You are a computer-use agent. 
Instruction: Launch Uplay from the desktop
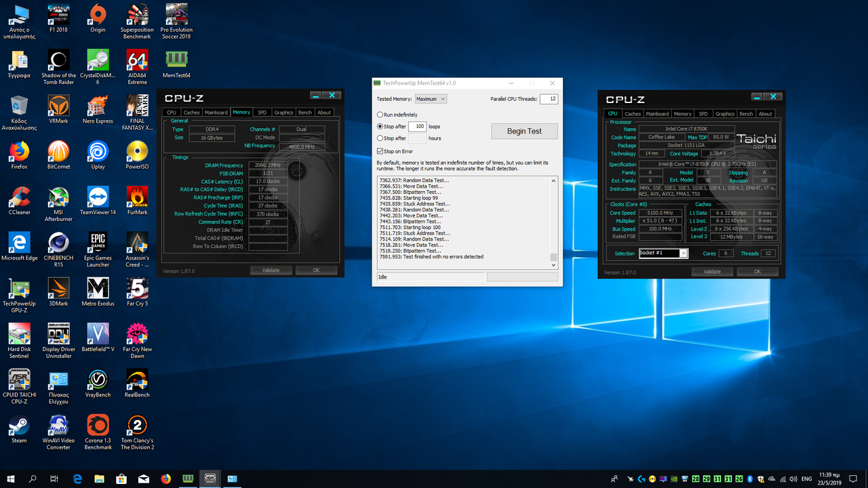[x=98, y=155]
